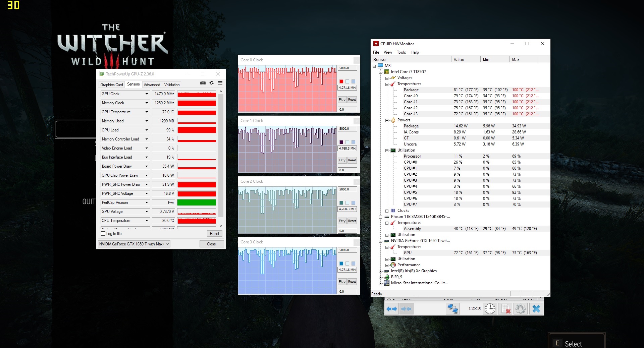644x348 pixels.
Task: Click the inward-pointing arrows collapse icon
Action: point(406,309)
